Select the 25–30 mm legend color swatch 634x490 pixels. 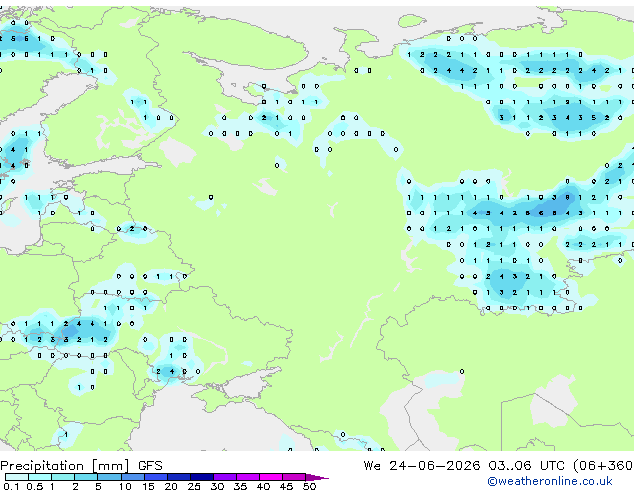click(202, 477)
